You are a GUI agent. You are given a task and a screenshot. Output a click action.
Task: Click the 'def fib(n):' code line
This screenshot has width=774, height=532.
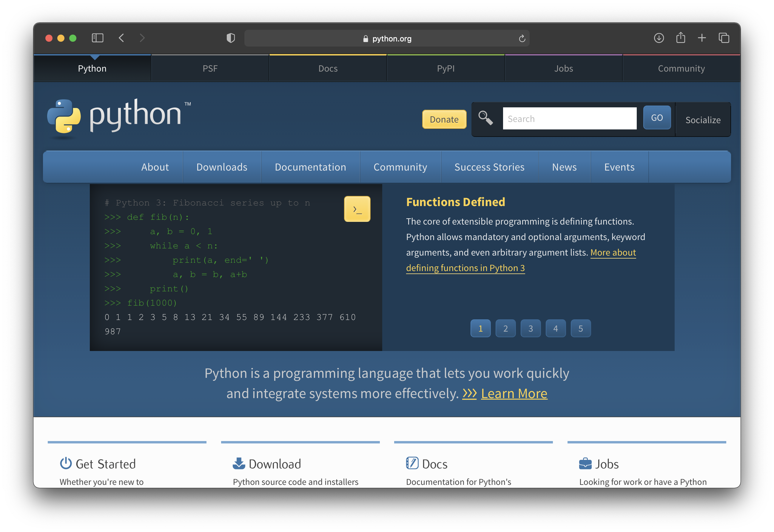[x=147, y=217]
